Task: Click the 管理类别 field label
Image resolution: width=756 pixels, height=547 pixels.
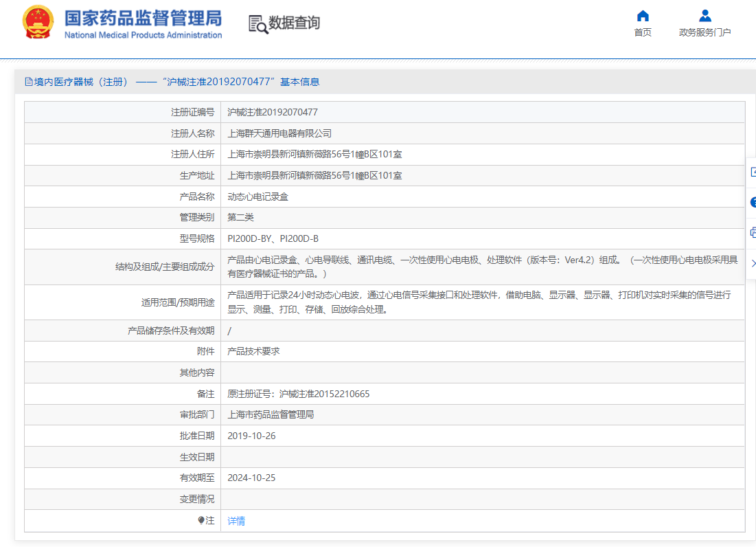Action: pyautogui.click(x=196, y=217)
